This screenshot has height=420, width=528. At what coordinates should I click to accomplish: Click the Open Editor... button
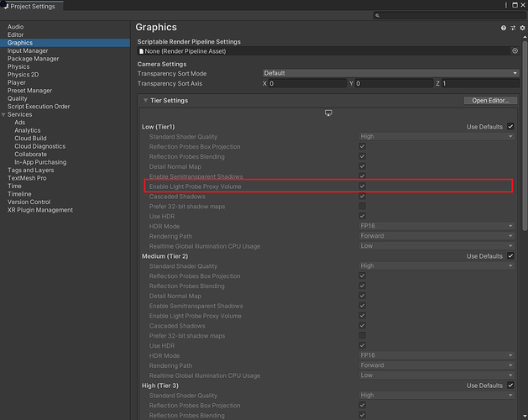point(490,101)
